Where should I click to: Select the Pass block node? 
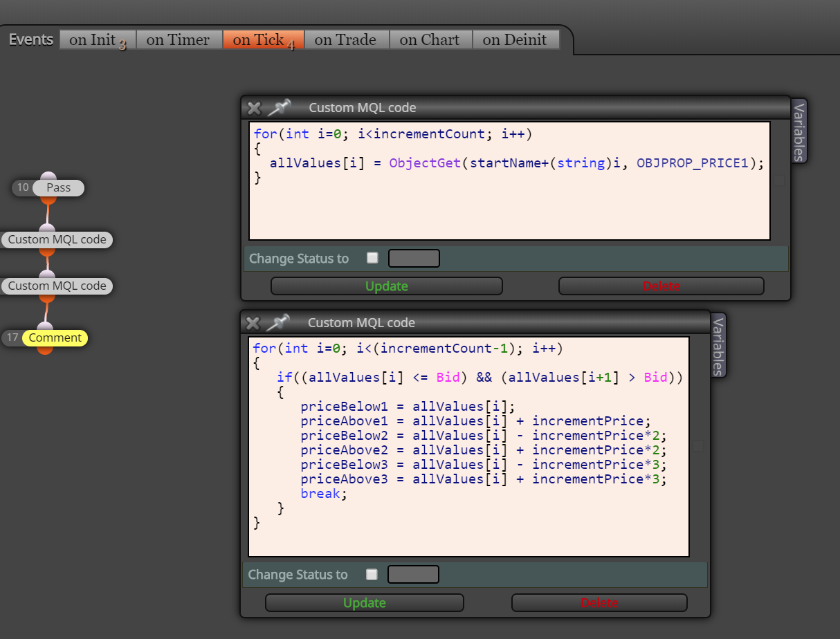pos(58,187)
